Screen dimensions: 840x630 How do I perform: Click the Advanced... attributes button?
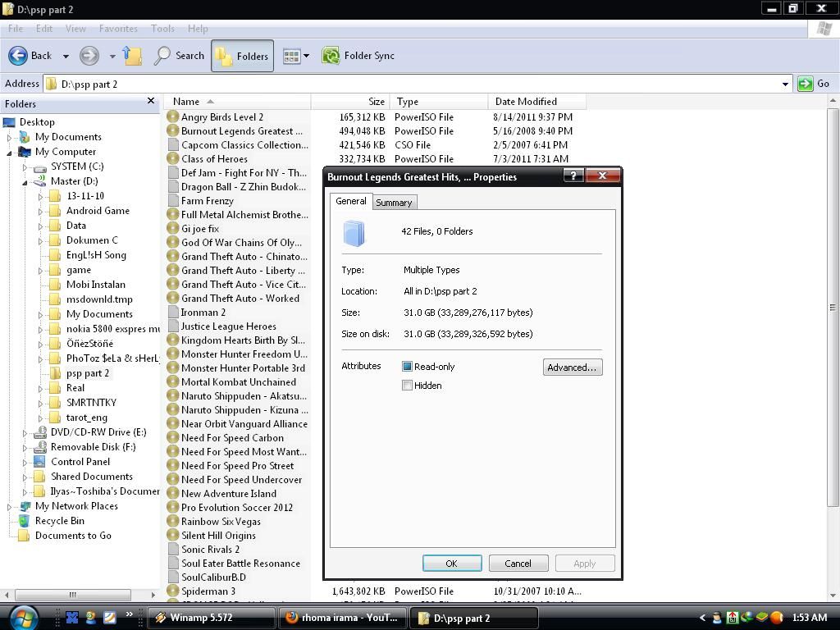pos(572,367)
